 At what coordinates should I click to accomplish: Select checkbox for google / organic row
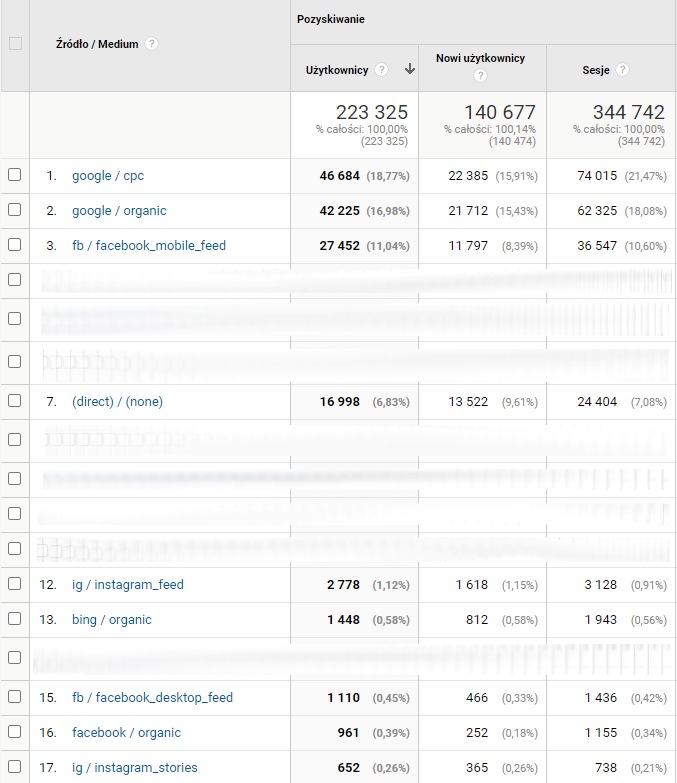[x=15, y=210]
